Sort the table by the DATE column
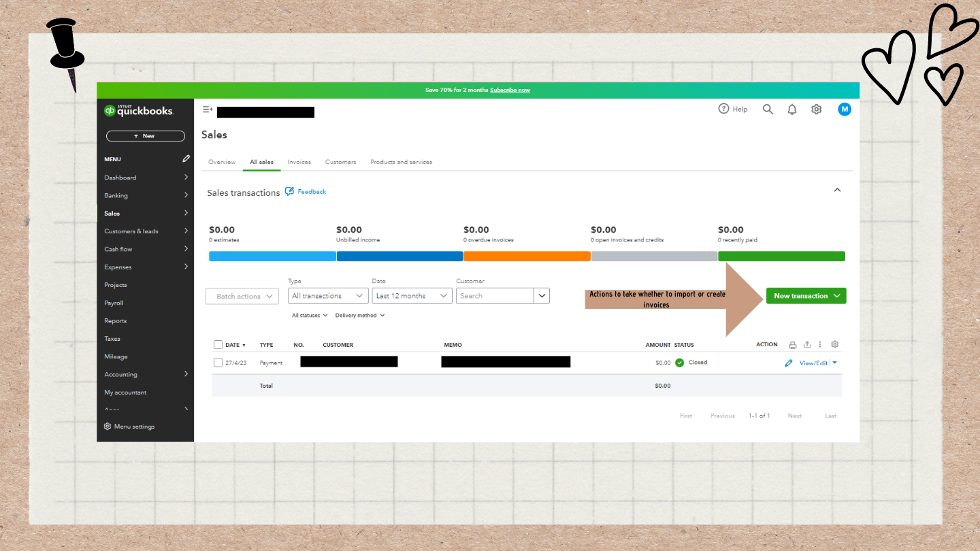This screenshot has width=980, height=551. point(235,345)
